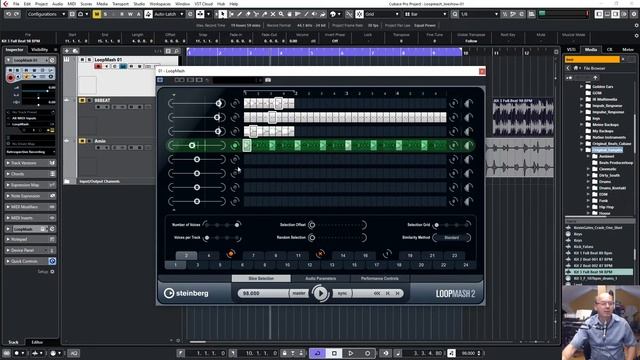The height and width of the screenshot is (360, 640).
Task: Click the Quick Controls power icon
Action: pos(52,261)
